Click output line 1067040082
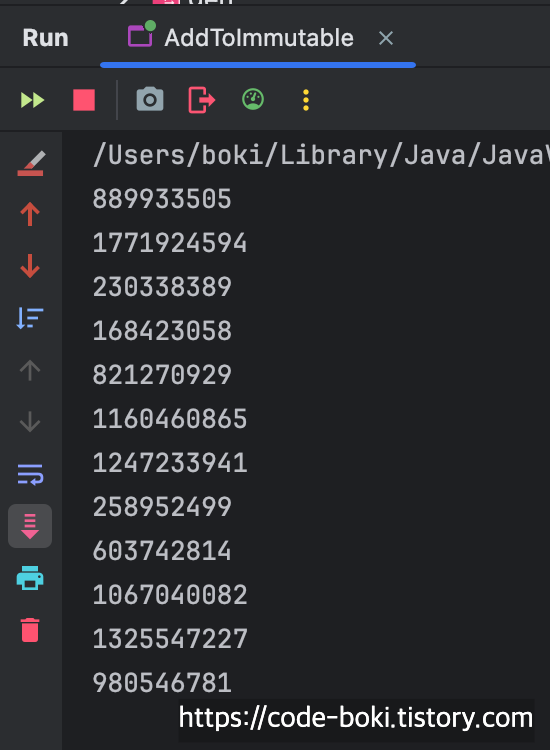This screenshot has height=750, width=550. tap(170, 595)
